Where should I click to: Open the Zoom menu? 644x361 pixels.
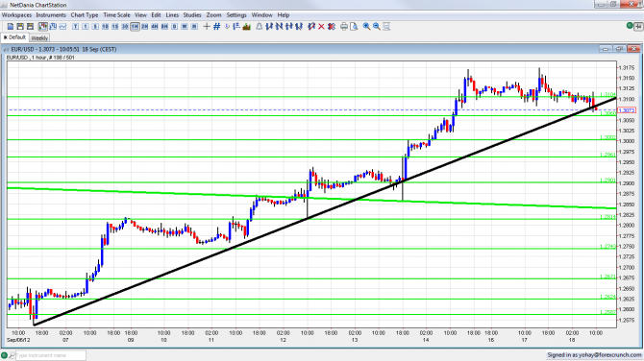tap(213, 14)
